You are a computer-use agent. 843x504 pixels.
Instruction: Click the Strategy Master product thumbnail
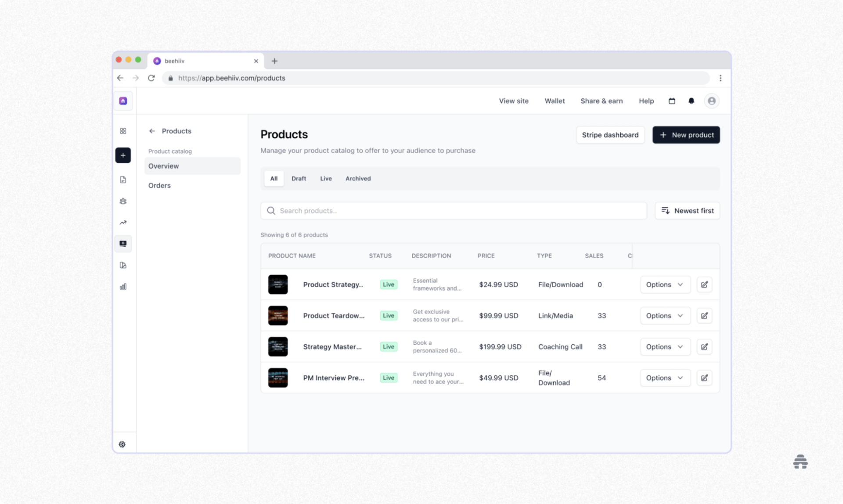(x=278, y=347)
